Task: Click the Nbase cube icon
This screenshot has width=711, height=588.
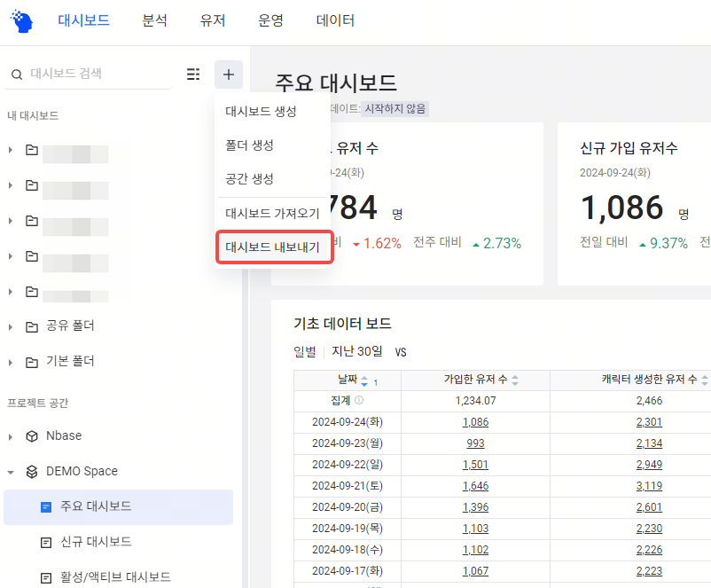Action: [32, 436]
